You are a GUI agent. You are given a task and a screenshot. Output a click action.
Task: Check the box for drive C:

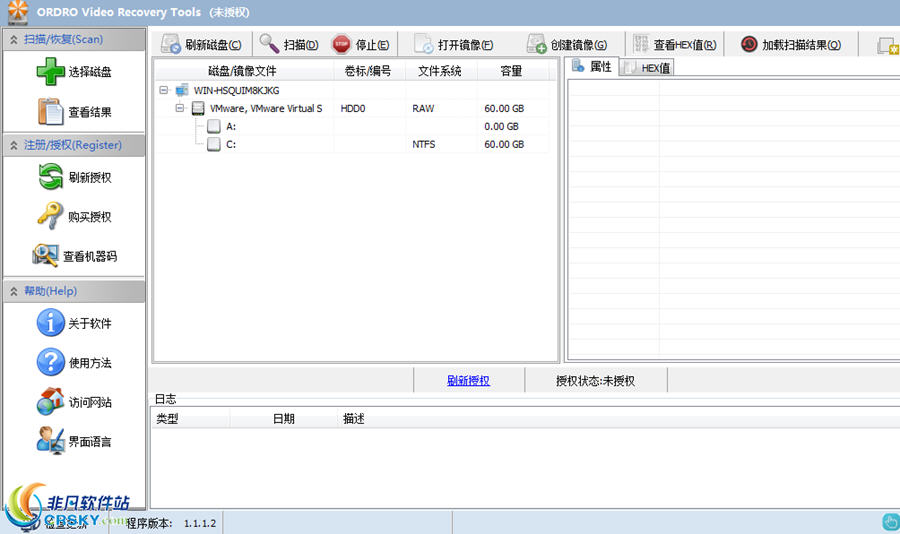214,144
